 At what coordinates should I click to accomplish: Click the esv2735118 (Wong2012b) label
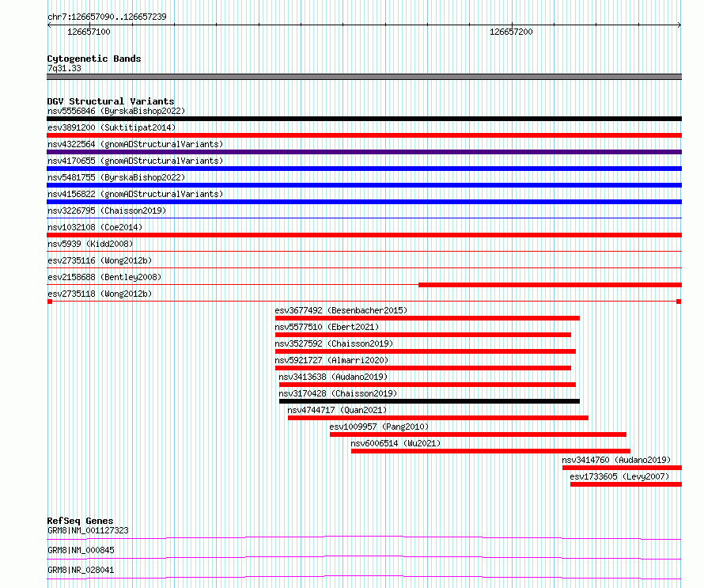click(x=100, y=294)
